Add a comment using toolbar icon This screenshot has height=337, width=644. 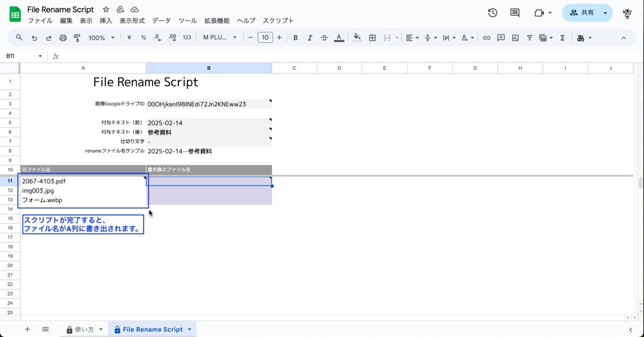click(x=501, y=38)
